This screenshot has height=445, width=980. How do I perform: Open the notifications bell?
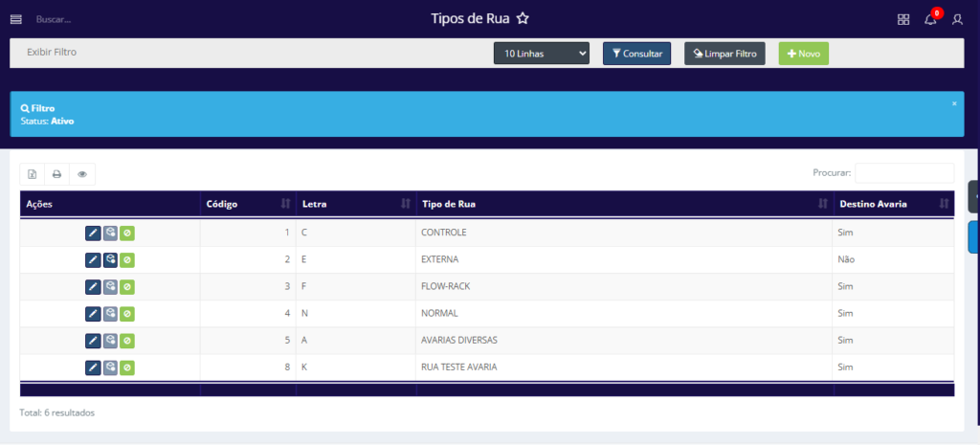click(930, 19)
